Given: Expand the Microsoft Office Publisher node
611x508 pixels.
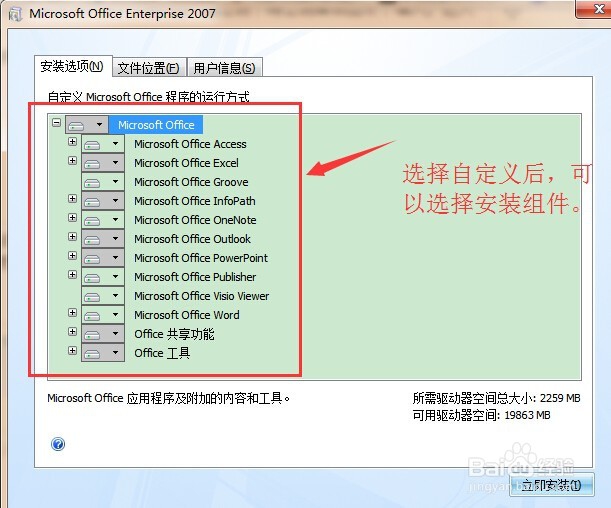Looking at the screenshot, I should pos(72,275).
